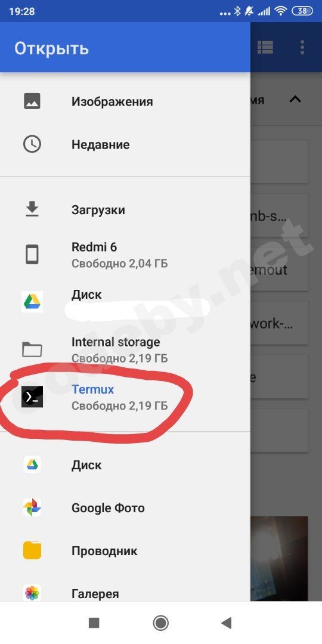Open the Галерея flower icon

click(32, 593)
